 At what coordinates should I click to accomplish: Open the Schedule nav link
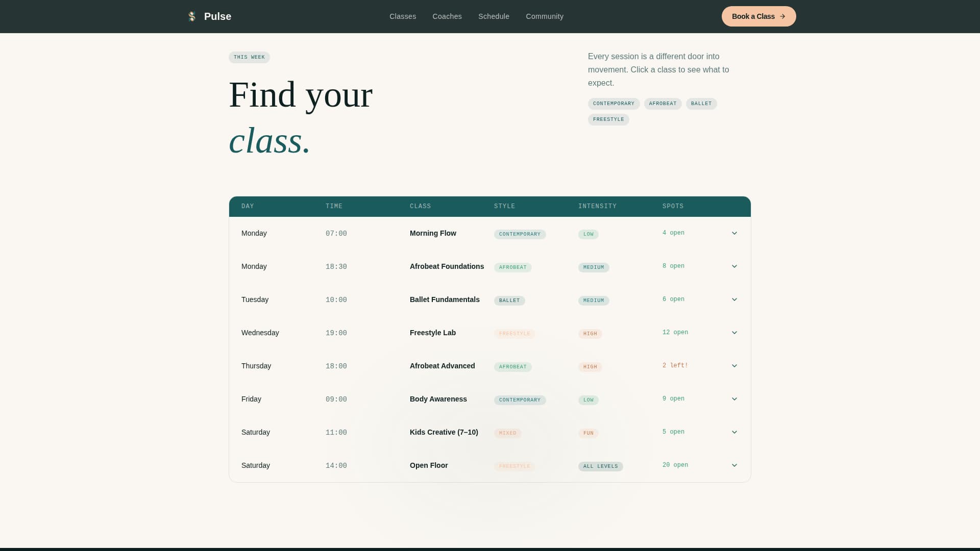(x=494, y=16)
